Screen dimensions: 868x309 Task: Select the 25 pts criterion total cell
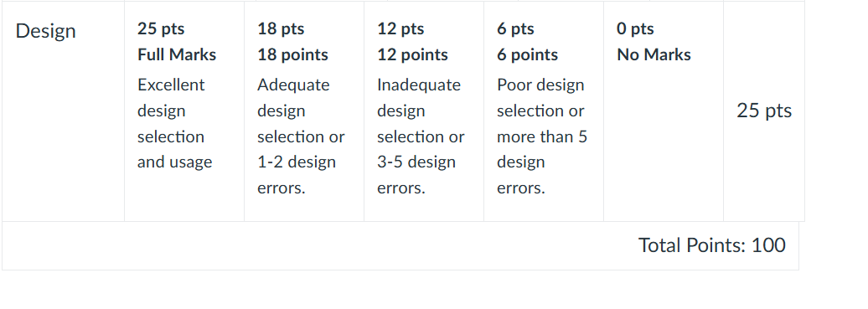[764, 111]
